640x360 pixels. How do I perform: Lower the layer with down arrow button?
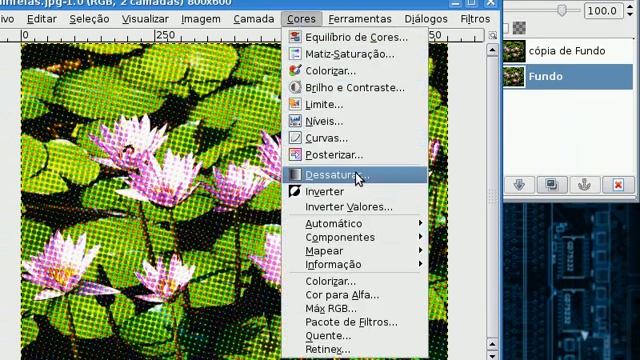pos(519,185)
